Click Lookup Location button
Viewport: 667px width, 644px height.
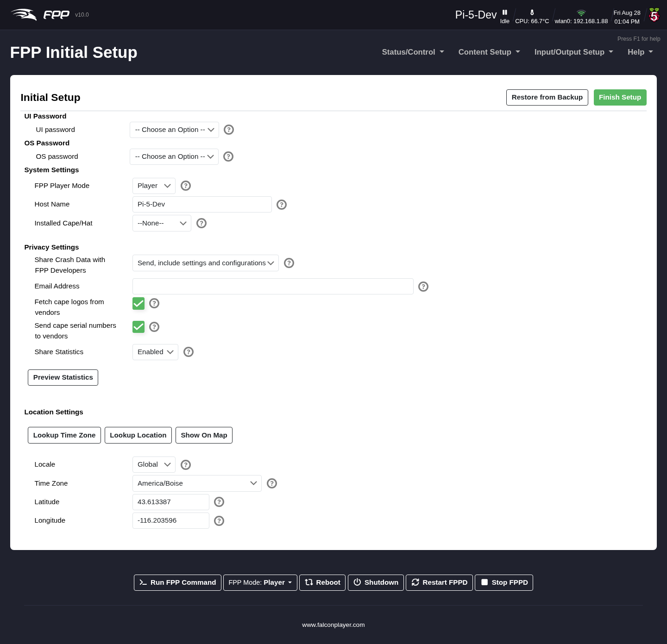pos(138,435)
